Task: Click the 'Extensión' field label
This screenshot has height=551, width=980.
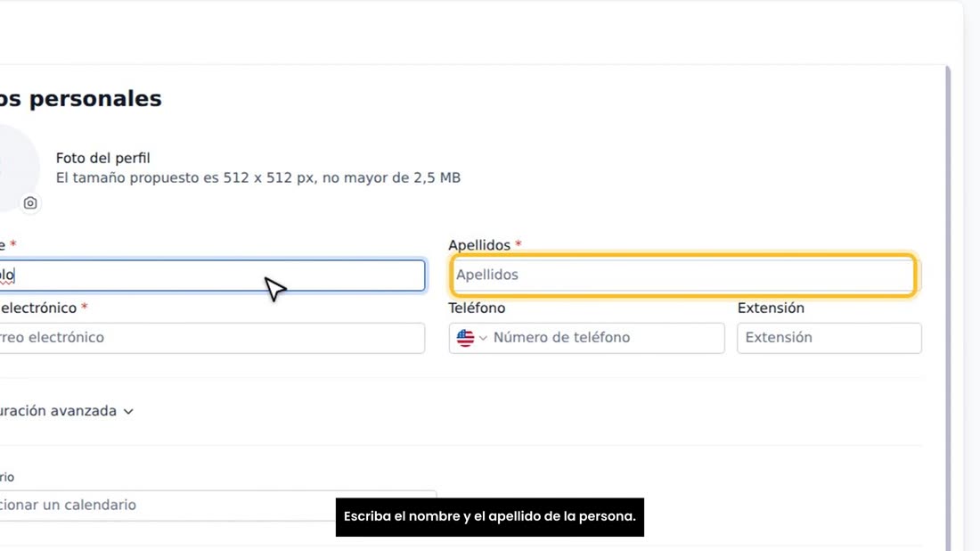Action: (x=771, y=308)
